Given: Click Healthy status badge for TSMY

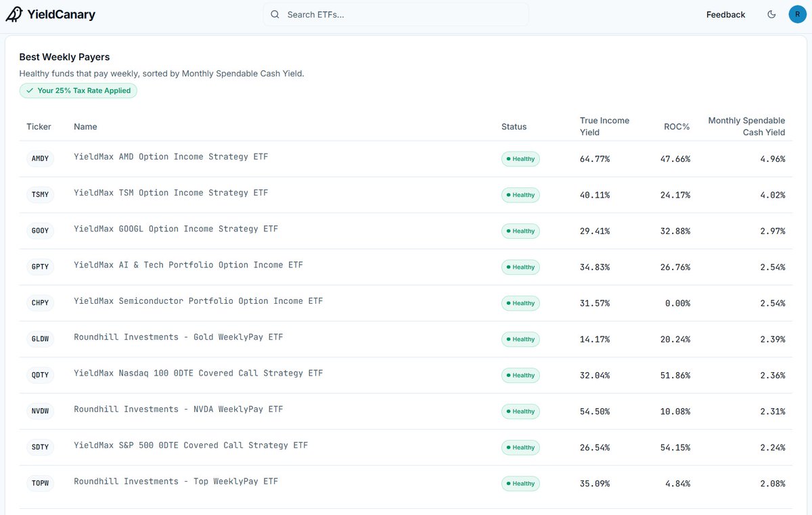Looking at the screenshot, I should (x=520, y=195).
